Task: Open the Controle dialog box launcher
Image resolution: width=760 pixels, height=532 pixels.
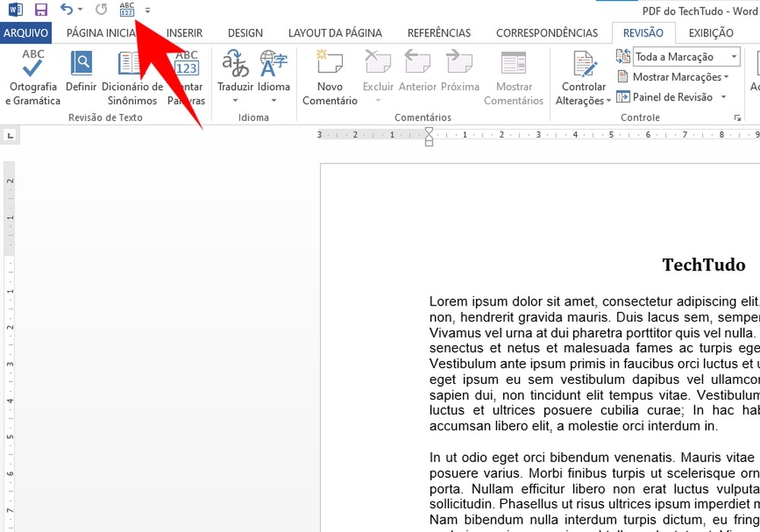Action: pos(737,117)
